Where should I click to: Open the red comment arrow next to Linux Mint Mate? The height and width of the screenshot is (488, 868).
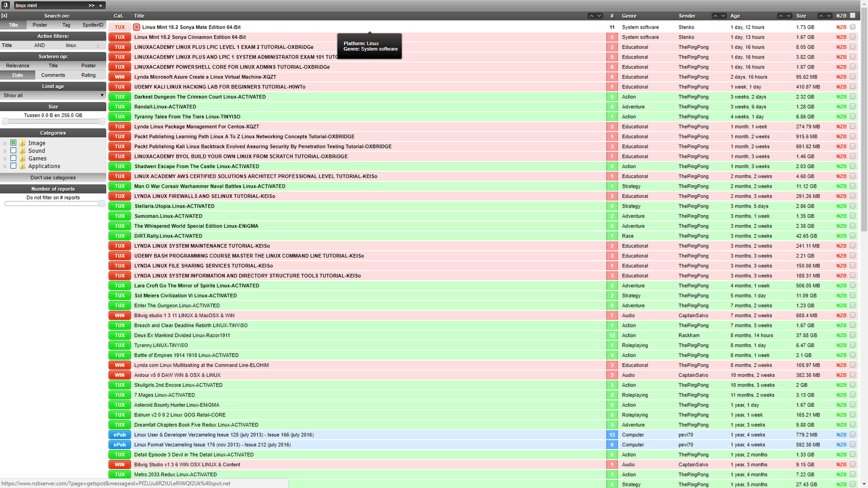click(x=137, y=27)
